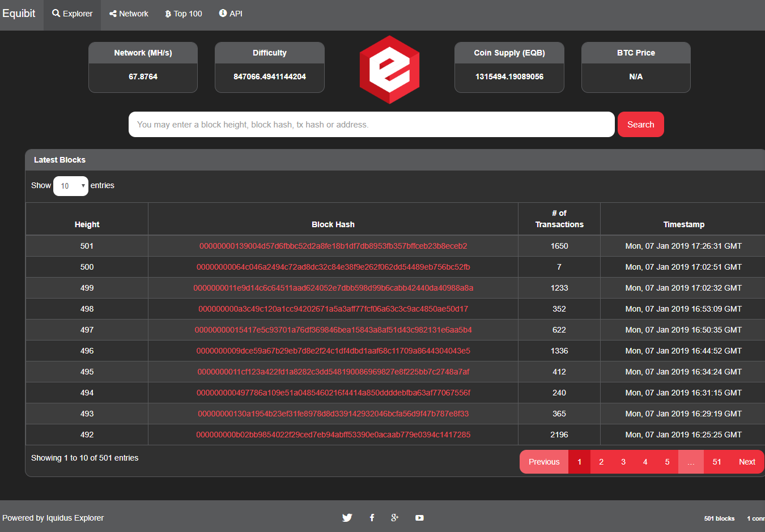Open block 492 hash link

point(333,435)
